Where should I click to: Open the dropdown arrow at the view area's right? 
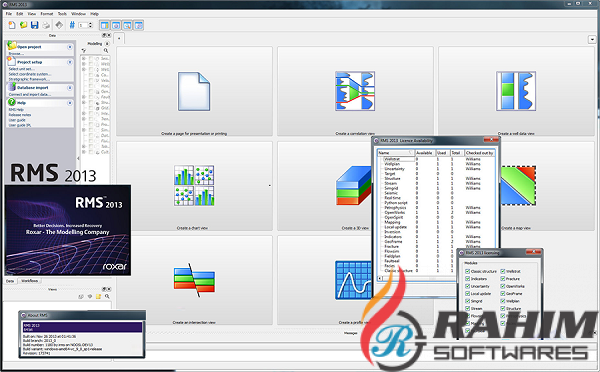pyautogui.click(x=592, y=39)
